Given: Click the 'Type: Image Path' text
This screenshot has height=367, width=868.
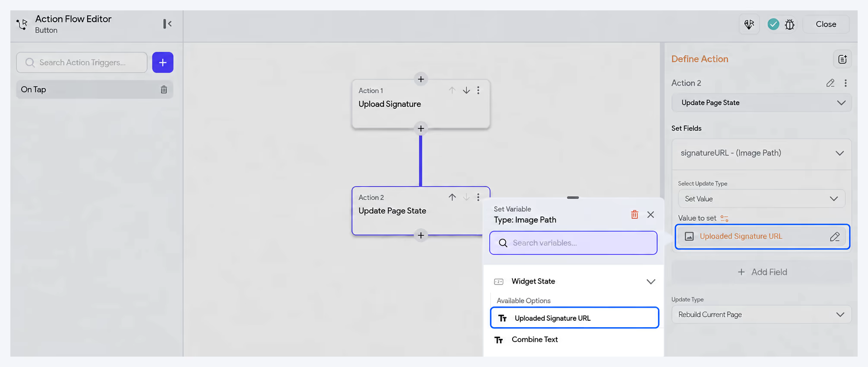Looking at the screenshot, I should tap(525, 220).
